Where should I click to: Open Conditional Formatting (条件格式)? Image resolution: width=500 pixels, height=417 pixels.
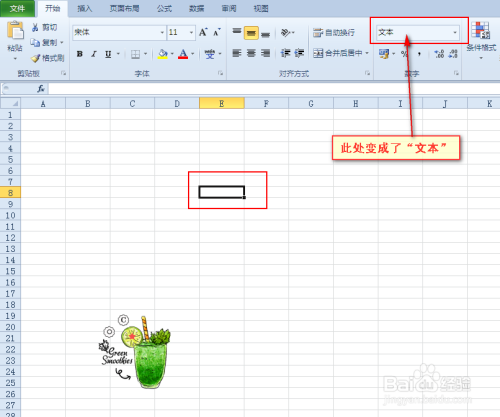point(481,40)
